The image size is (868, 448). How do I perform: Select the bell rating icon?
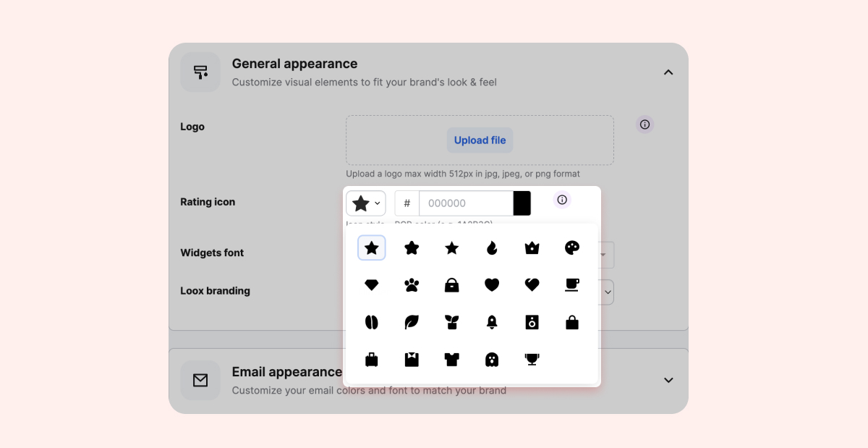(x=492, y=322)
